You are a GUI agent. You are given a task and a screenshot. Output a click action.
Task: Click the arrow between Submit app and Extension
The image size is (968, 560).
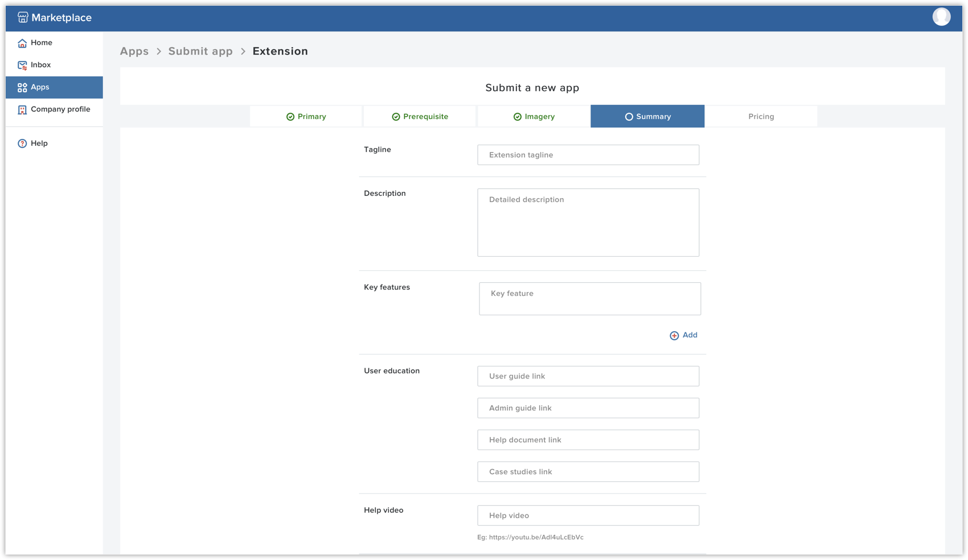pyautogui.click(x=243, y=51)
